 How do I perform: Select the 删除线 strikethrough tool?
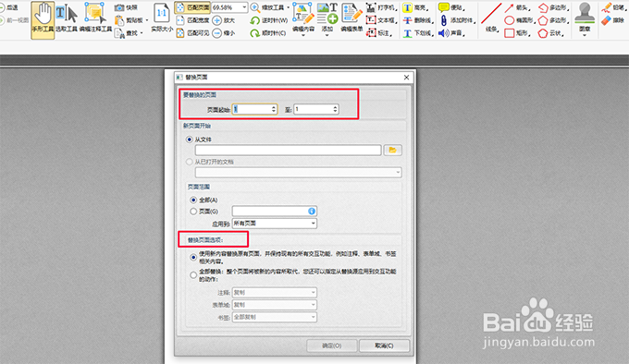(418, 20)
